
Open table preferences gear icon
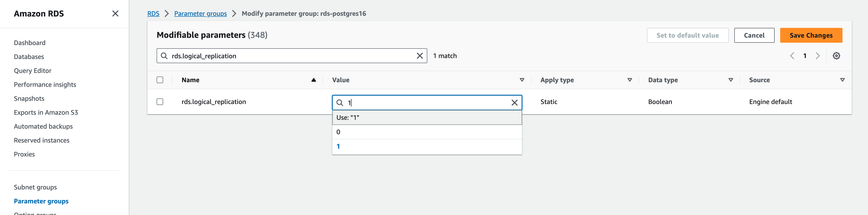point(836,56)
